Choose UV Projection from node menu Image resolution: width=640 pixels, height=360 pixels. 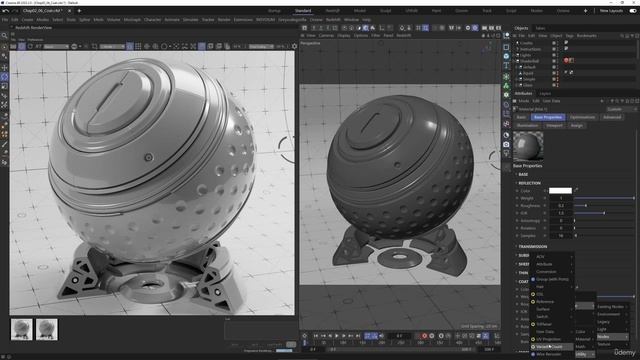coord(551,339)
